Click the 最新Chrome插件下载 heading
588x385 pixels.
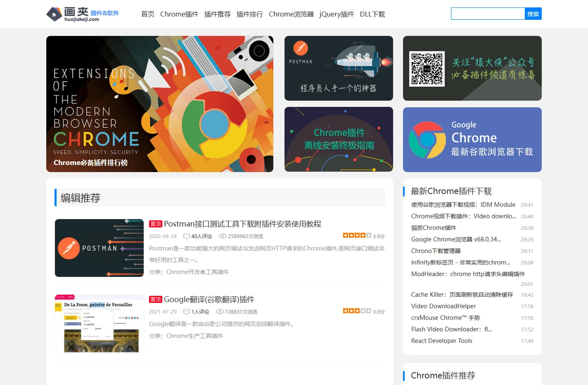(x=451, y=191)
